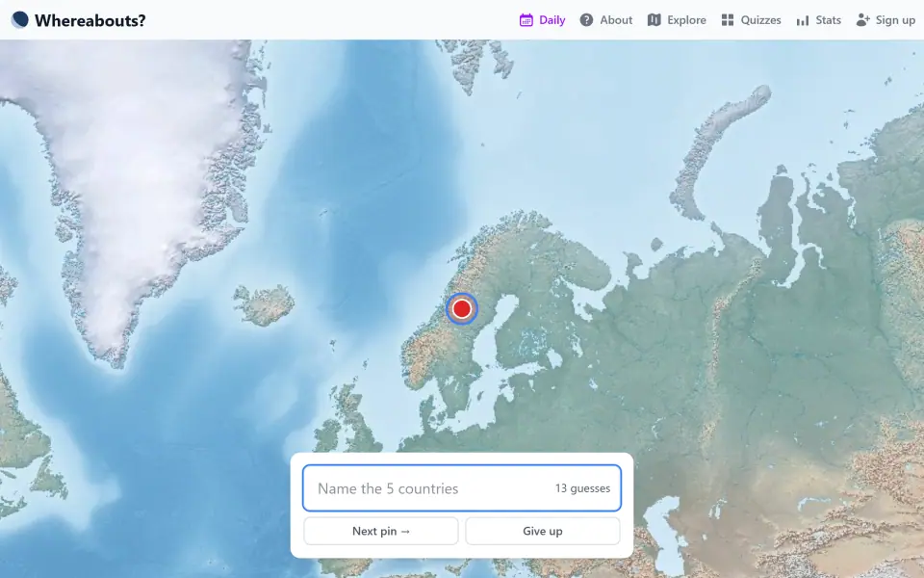Screen dimensions: 924x578
Task: Advance with the Next pin button
Action: (x=381, y=531)
